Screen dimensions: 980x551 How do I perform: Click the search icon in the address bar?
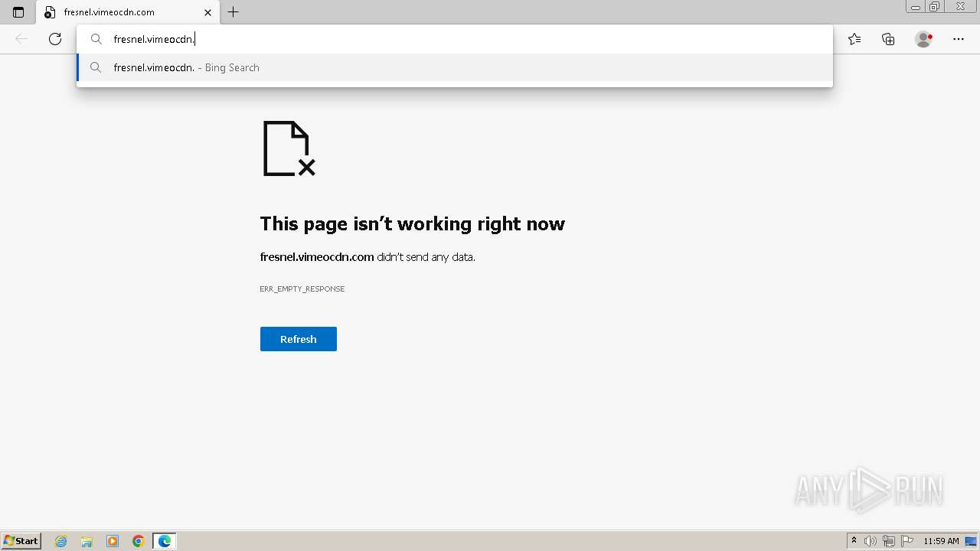[x=96, y=39]
